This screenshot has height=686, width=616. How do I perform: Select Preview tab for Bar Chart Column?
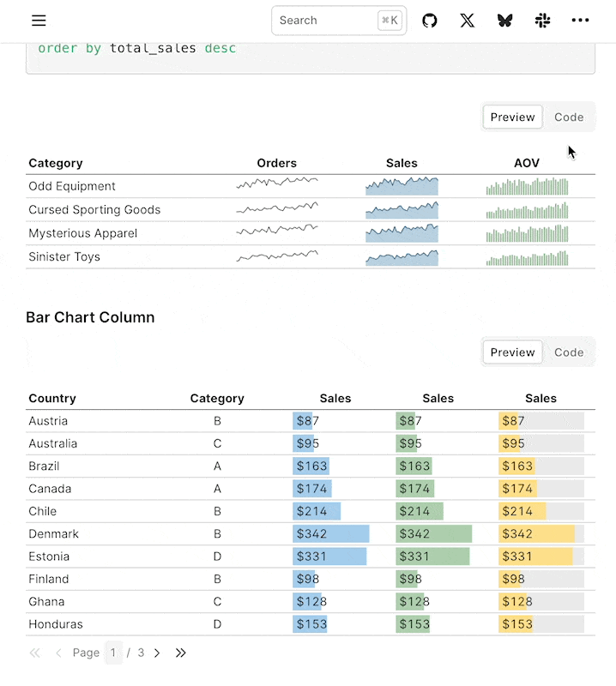click(512, 352)
